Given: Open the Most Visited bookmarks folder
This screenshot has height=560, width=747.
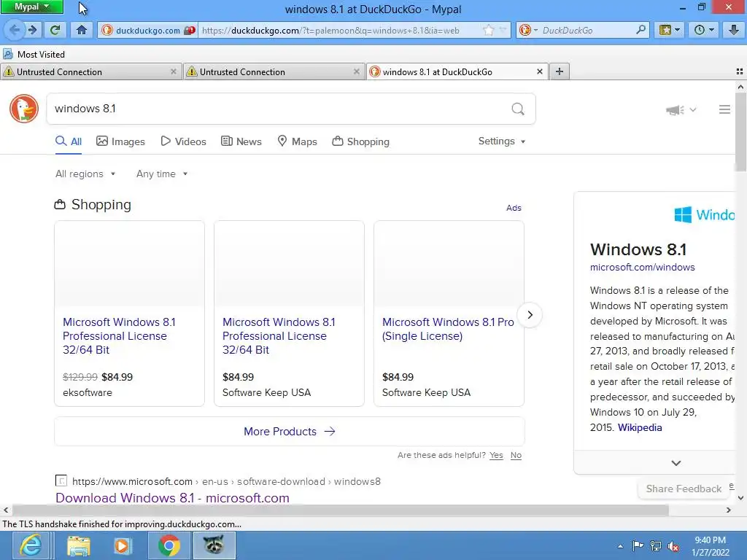Looking at the screenshot, I should point(34,54).
